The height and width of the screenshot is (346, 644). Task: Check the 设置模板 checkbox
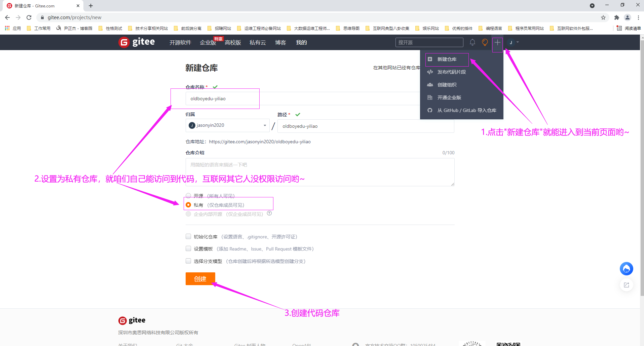(x=188, y=249)
